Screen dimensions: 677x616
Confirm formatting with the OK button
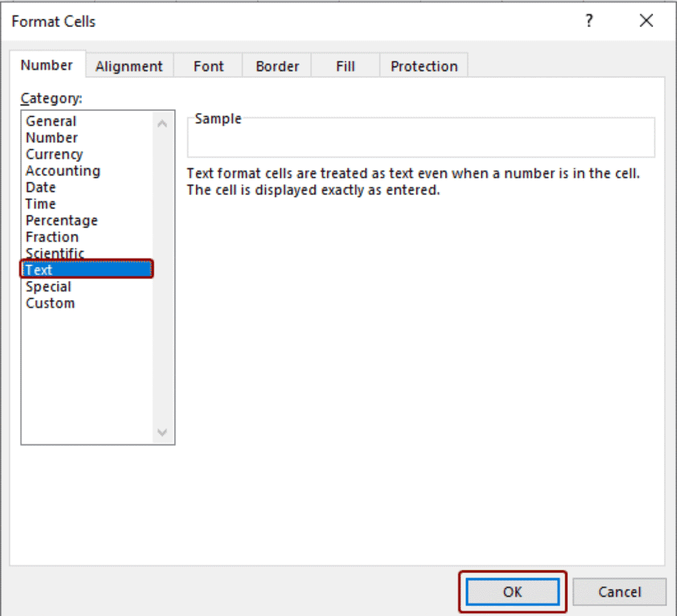click(x=512, y=592)
